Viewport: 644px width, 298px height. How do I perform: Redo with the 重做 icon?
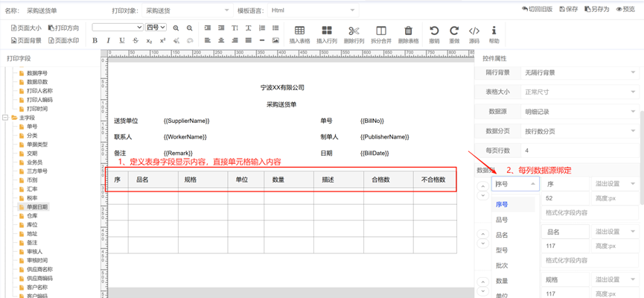point(454,31)
